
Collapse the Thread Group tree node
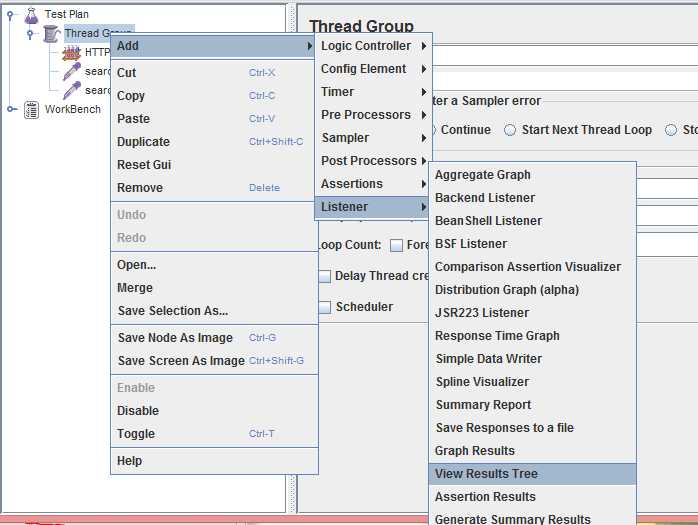(x=30, y=34)
